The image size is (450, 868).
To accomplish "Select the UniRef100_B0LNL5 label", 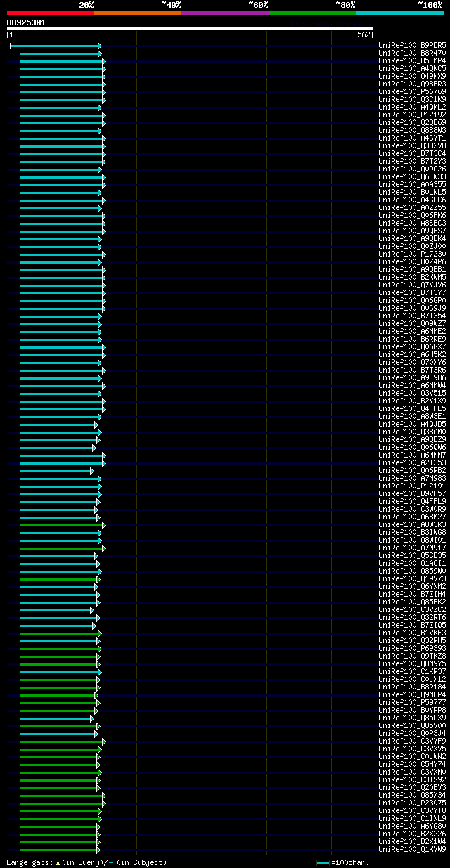I will point(412,192).
